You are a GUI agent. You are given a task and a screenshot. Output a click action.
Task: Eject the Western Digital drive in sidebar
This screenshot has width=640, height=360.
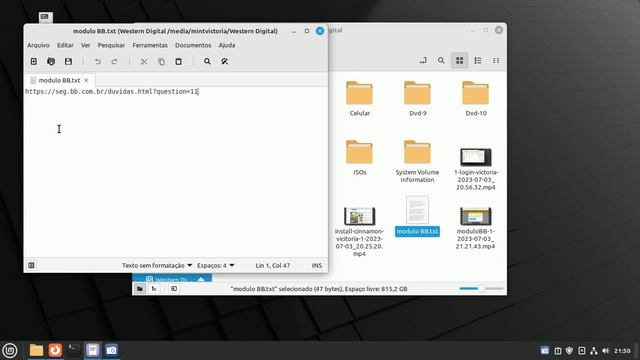pos(201,280)
